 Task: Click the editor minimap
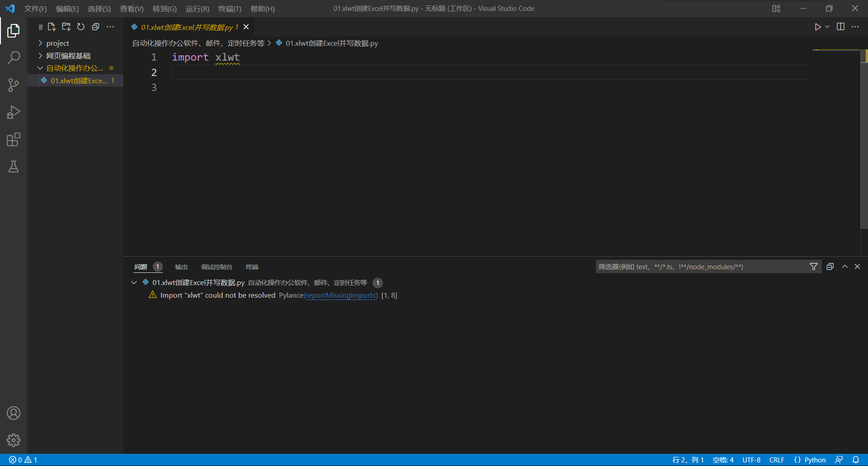click(x=836, y=152)
